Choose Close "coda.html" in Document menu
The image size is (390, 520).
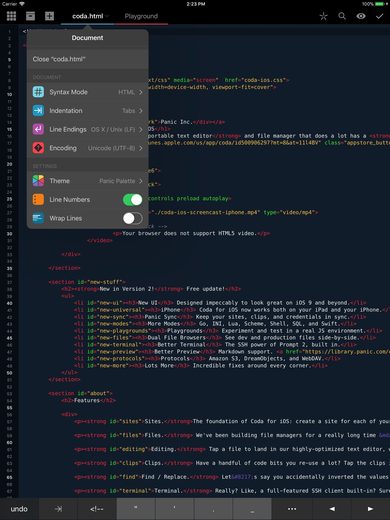88,59
